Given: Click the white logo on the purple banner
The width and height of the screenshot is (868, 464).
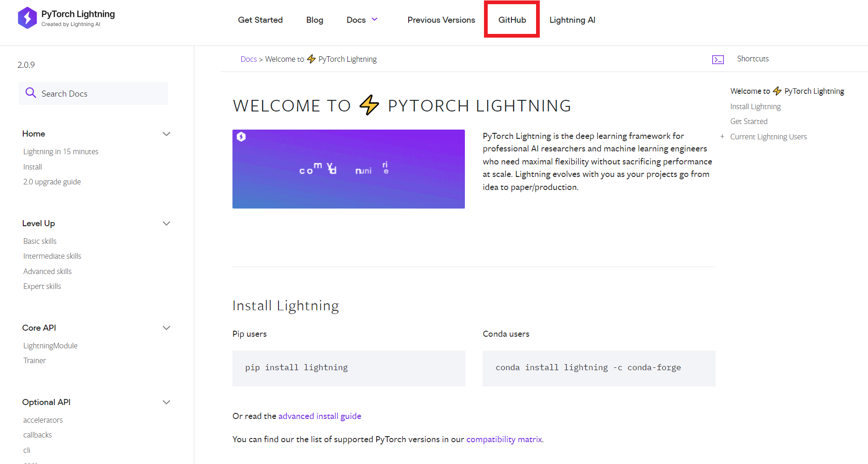Looking at the screenshot, I should [241, 137].
